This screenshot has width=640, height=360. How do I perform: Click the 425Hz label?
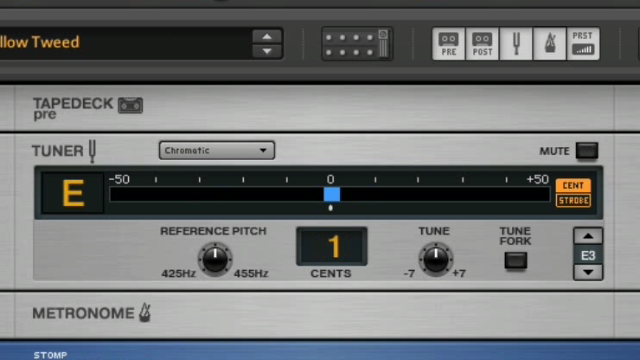[178, 273]
